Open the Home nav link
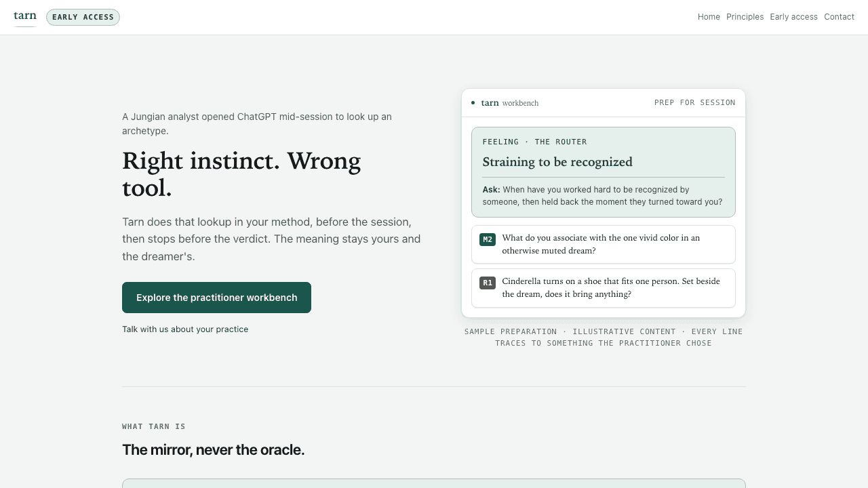Viewport: 868px width, 488px height. pos(709,17)
